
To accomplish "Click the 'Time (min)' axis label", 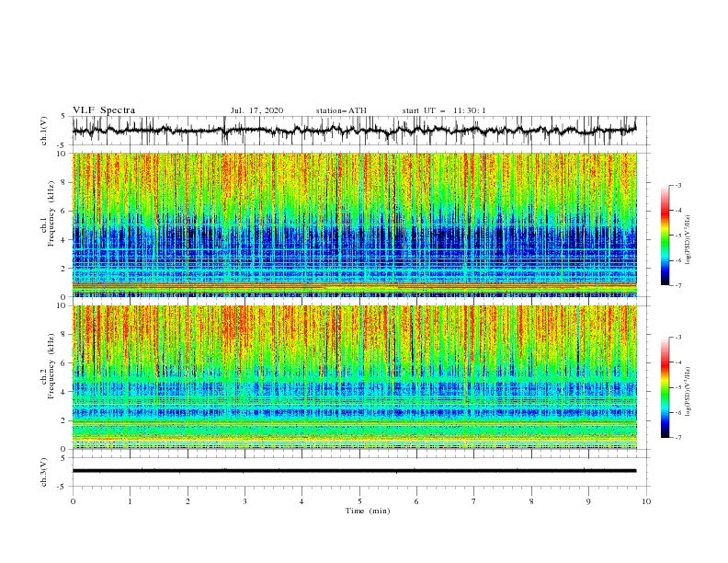I will coord(368,511).
